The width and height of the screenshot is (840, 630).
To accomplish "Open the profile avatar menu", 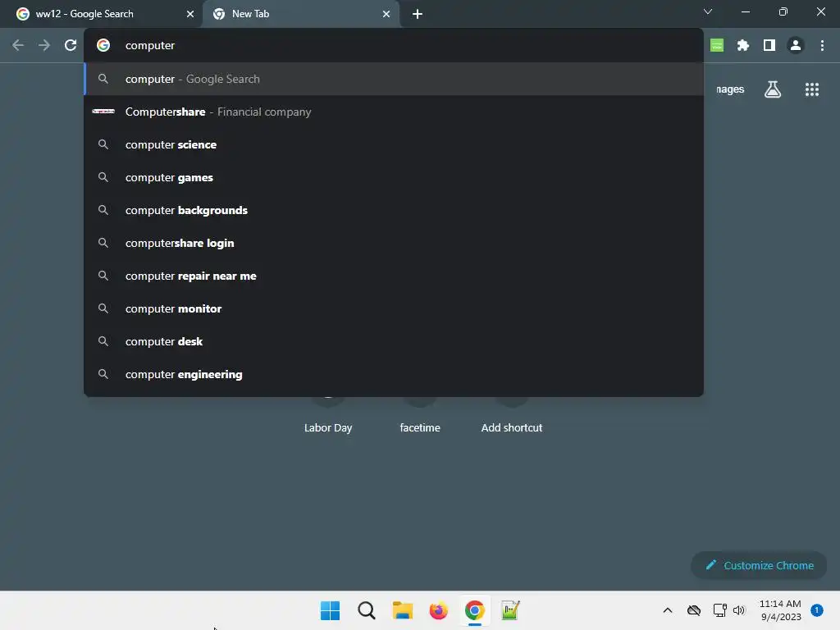I will coord(796,46).
